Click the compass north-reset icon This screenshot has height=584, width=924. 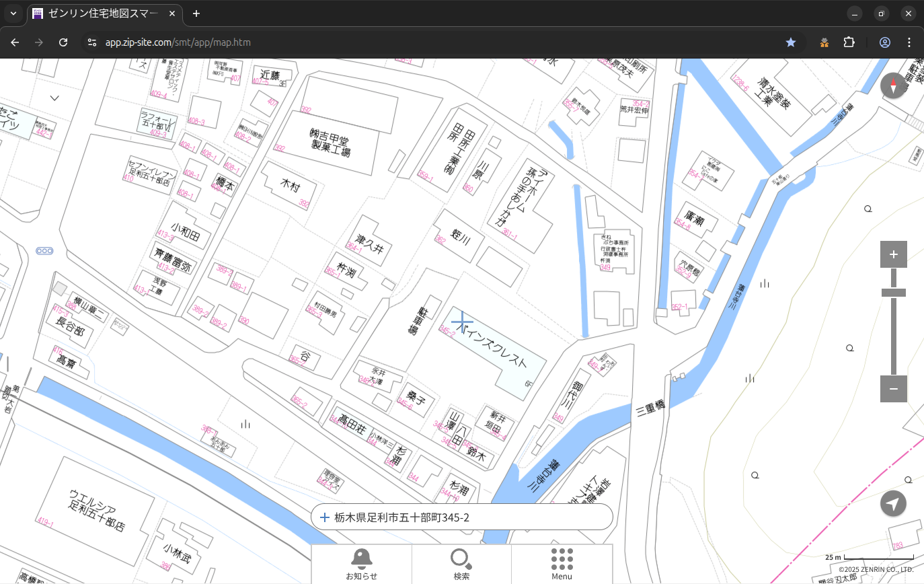coord(893,85)
